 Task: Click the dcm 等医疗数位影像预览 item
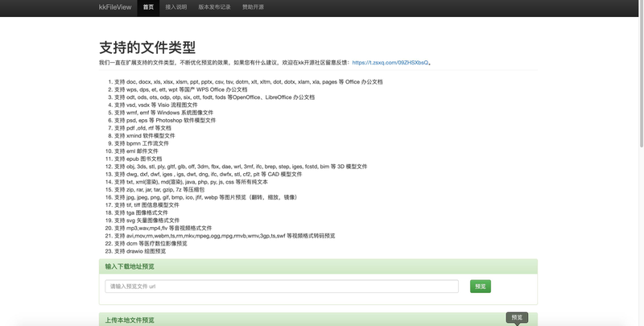(151, 243)
